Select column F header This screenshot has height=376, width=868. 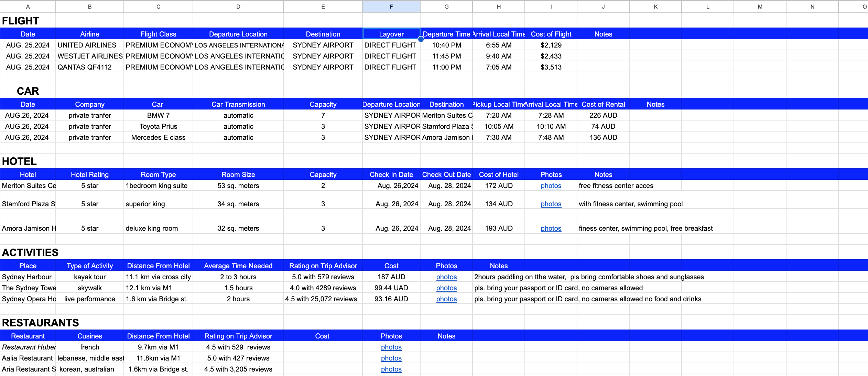[x=391, y=7]
